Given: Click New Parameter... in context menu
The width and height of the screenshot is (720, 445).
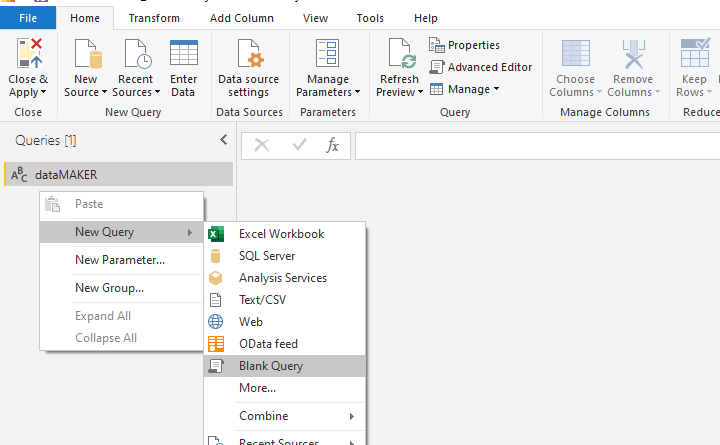Looking at the screenshot, I should tap(120, 260).
